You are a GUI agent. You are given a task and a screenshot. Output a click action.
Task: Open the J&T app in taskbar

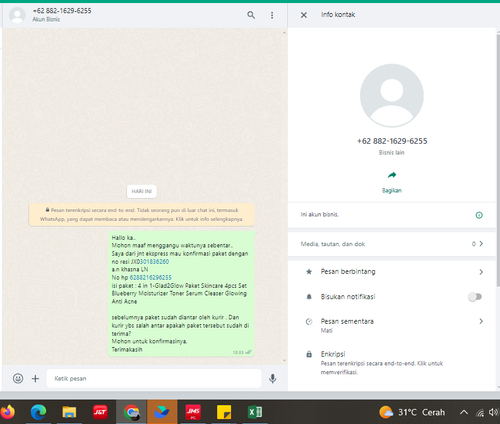[x=100, y=412]
